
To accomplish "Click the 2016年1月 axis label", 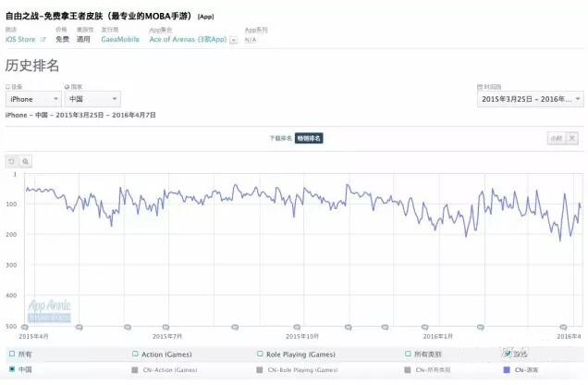I will tap(437, 336).
